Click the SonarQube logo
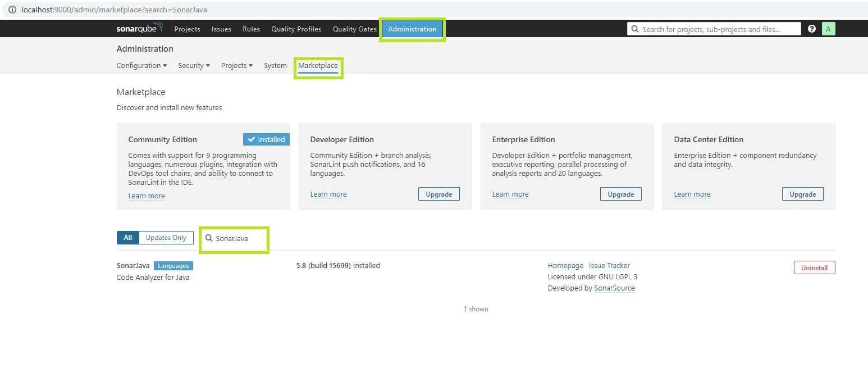Screen dimensions: 868x372 (140, 28)
